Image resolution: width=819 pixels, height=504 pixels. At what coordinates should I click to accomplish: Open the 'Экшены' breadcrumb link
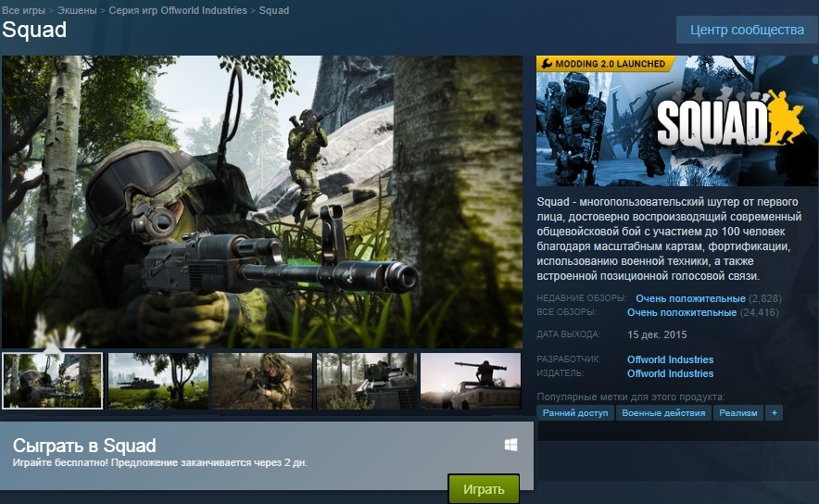pyautogui.click(x=77, y=10)
